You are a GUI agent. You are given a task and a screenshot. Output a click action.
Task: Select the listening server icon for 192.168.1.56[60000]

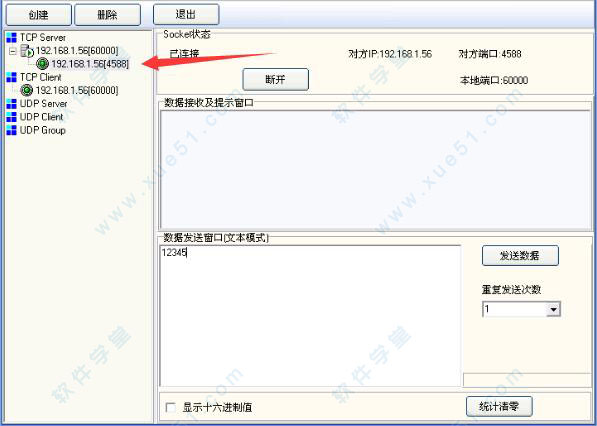pyautogui.click(x=27, y=51)
